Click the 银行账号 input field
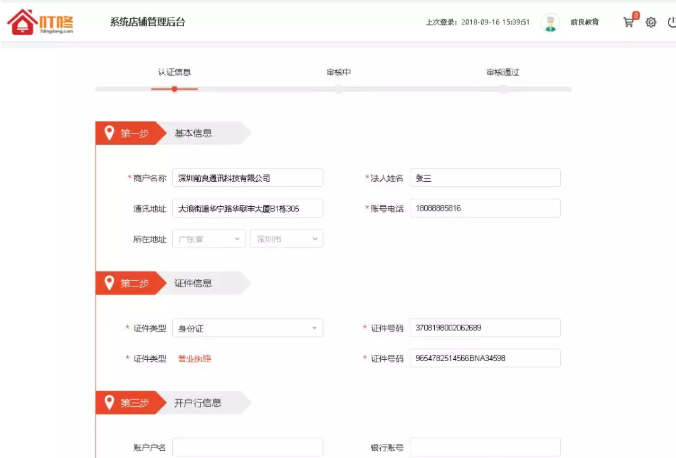The width and height of the screenshot is (676, 458). (485, 447)
